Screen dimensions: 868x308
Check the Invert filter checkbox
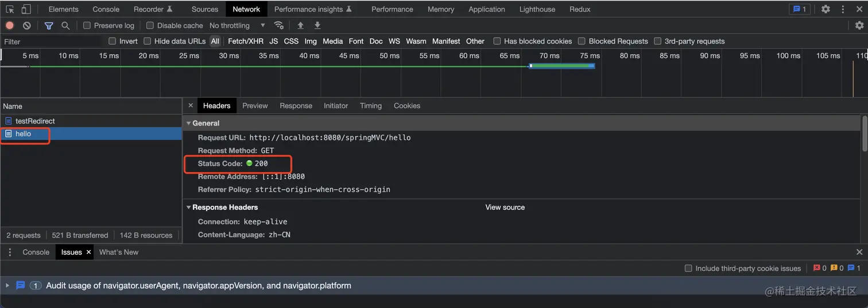pos(113,41)
